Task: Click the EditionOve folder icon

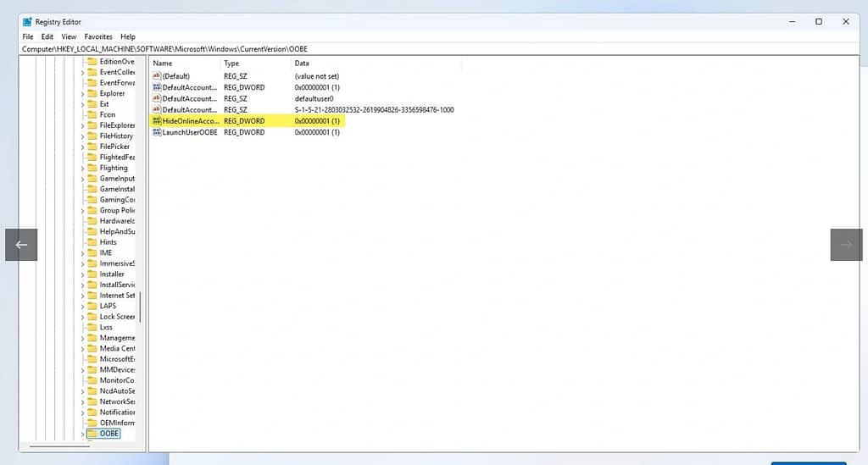Action: tap(92, 61)
